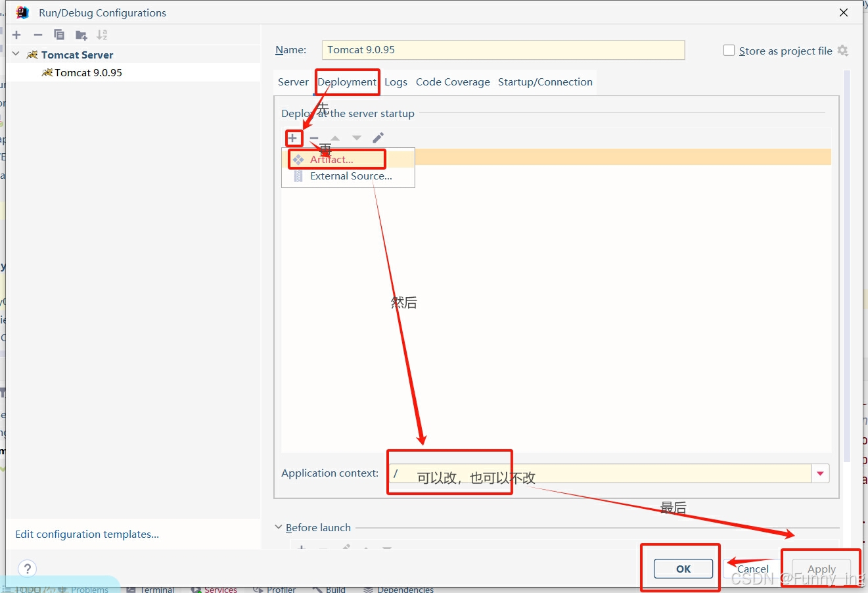Open the Profiler tool window tab

[275, 590]
